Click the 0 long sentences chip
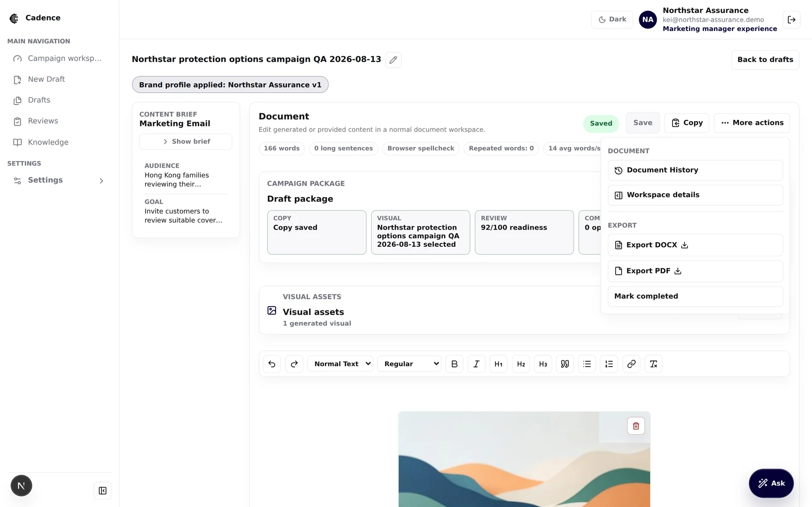The height and width of the screenshot is (507, 812). click(343, 148)
